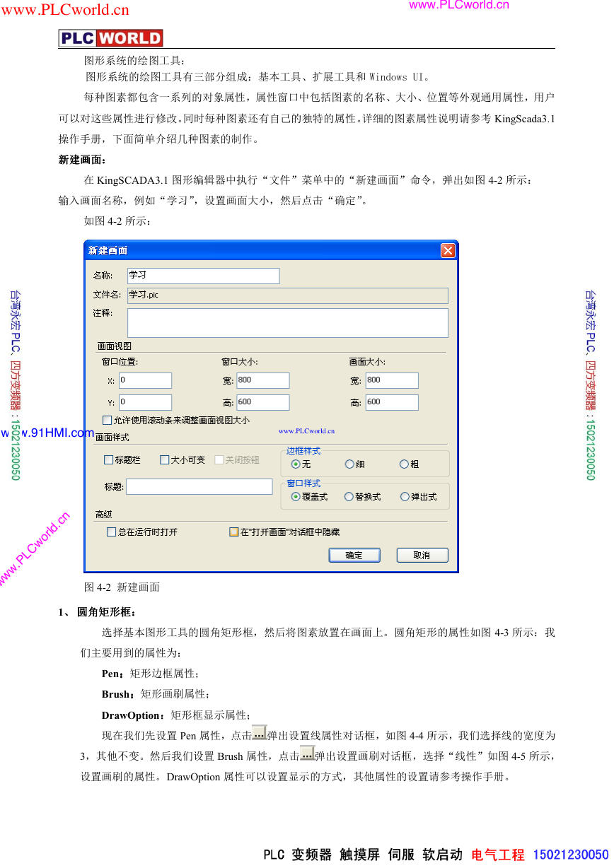Click the 窗口大小 宽 field with 800
This screenshot has height=868, width=614.
(x=262, y=380)
